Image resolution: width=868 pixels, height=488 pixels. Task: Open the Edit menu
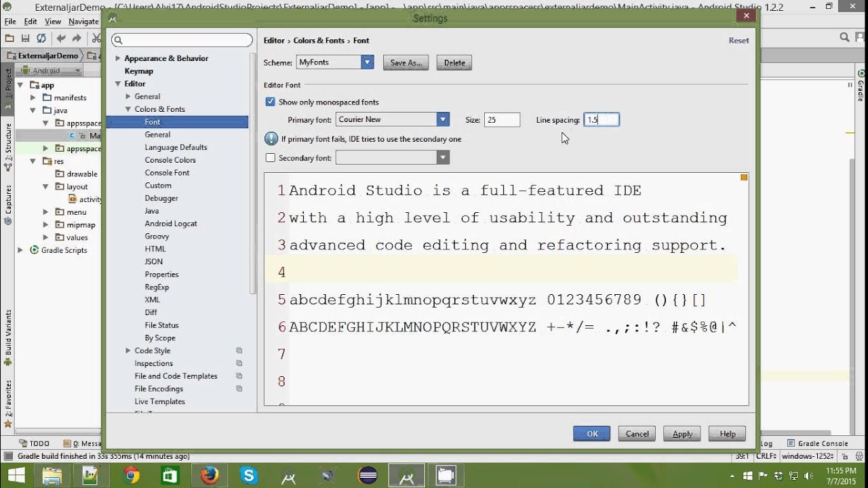click(31, 22)
